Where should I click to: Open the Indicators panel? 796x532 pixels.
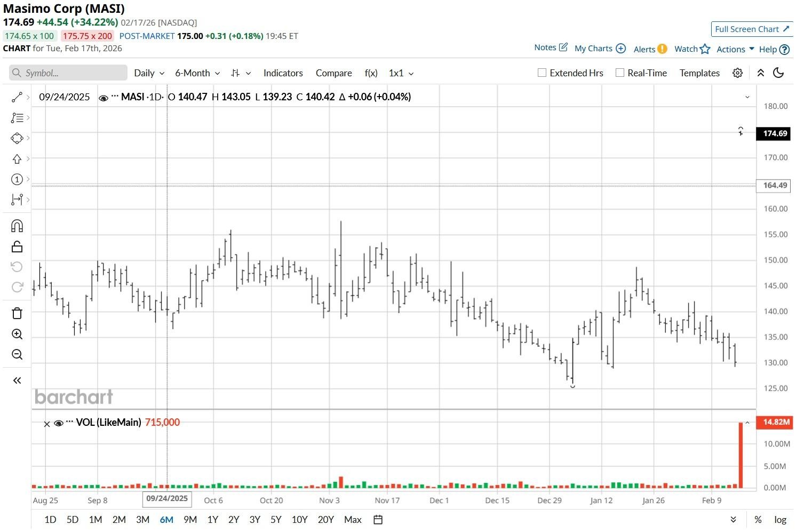(283, 73)
